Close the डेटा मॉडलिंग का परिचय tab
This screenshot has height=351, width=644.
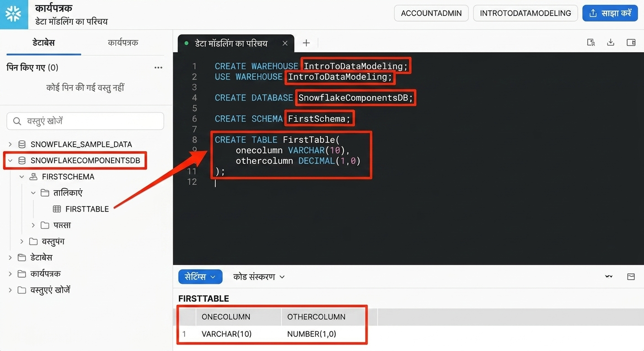(285, 43)
